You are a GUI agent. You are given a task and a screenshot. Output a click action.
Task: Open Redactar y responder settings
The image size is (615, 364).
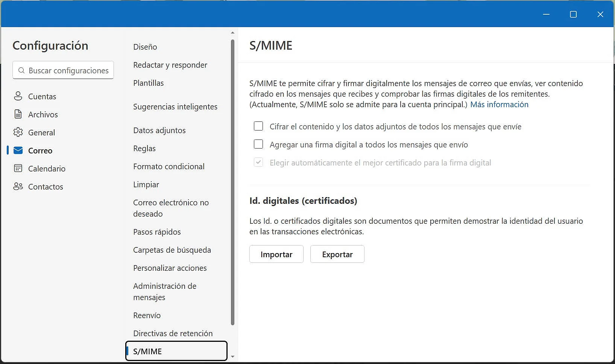click(x=170, y=65)
